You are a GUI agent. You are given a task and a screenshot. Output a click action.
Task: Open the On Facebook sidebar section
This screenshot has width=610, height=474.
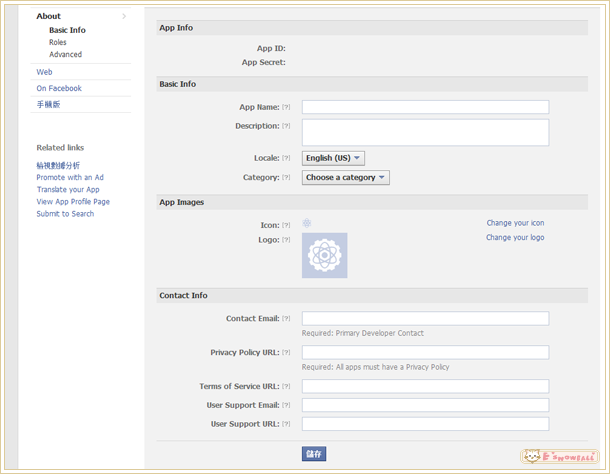click(x=59, y=88)
